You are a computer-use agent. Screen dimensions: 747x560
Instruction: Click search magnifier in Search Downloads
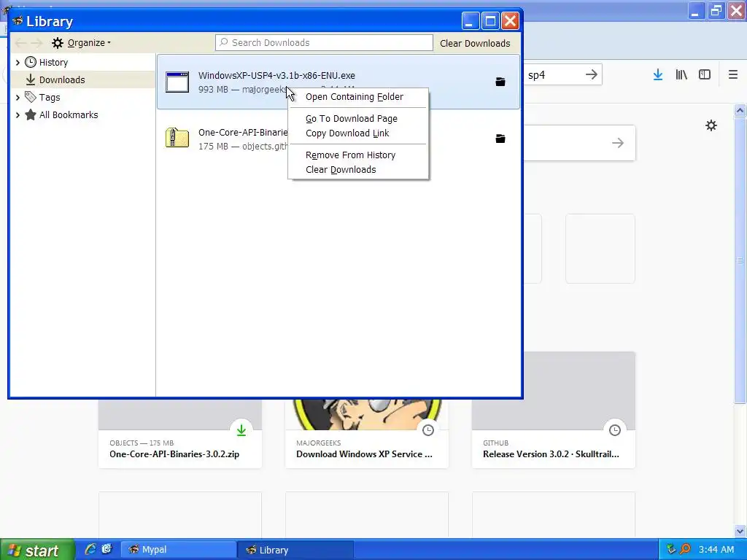click(223, 42)
